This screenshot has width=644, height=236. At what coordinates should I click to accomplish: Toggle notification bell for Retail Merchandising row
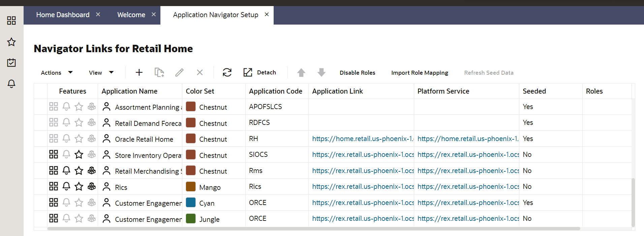click(x=66, y=171)
